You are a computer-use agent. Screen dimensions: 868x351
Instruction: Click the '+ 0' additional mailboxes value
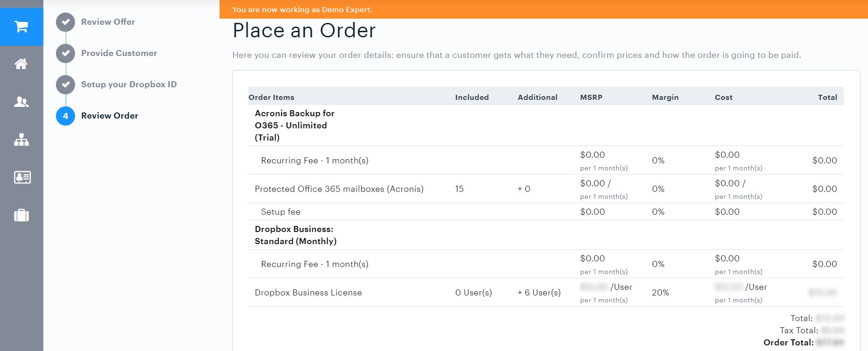pos(524,189)
